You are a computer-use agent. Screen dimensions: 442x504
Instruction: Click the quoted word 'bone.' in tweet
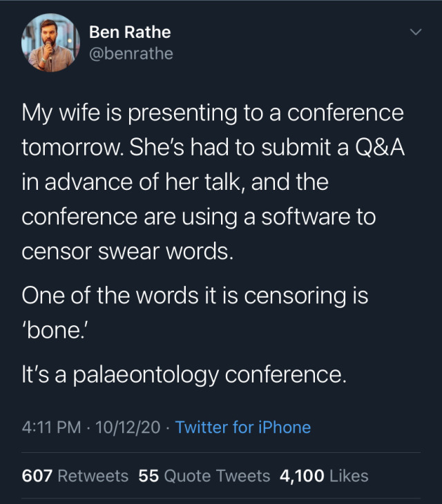54,331
